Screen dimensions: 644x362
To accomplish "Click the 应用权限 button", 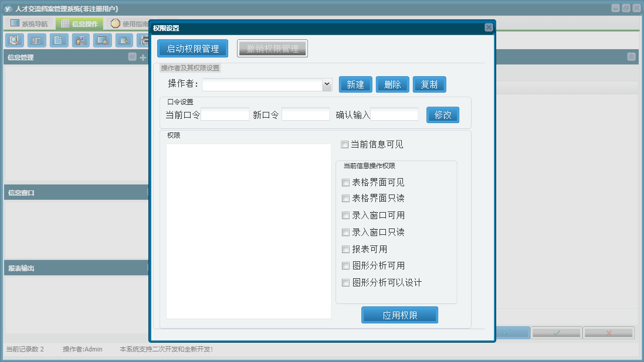I will [399, 315].
